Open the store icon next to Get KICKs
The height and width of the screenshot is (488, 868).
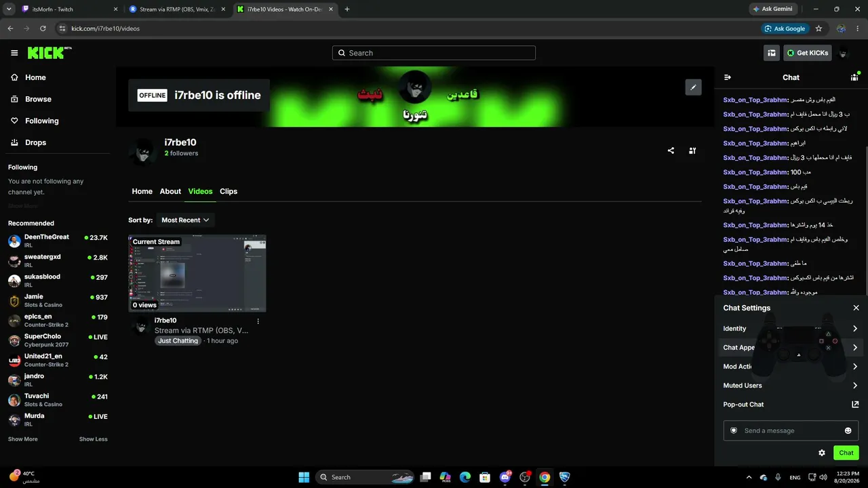(x=772, y=53)
